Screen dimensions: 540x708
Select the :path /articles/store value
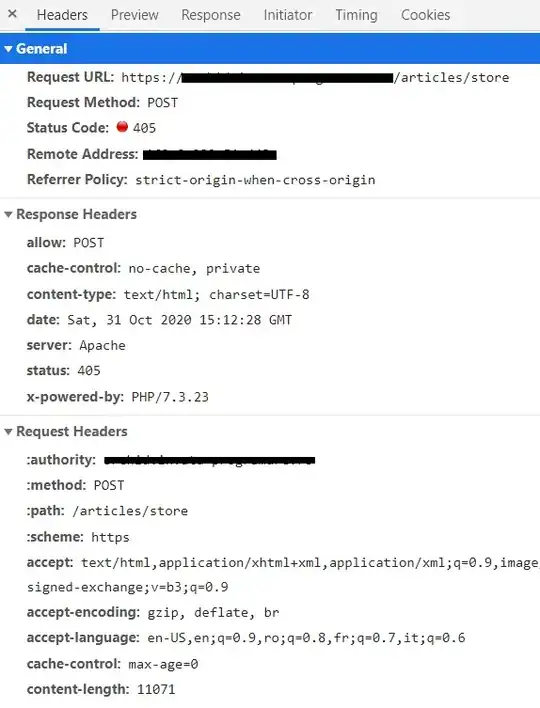point(130,511)
